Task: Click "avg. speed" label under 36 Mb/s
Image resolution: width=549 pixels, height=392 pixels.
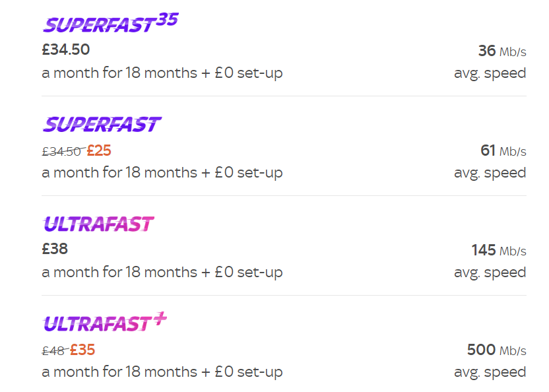Action: [490, 73]
